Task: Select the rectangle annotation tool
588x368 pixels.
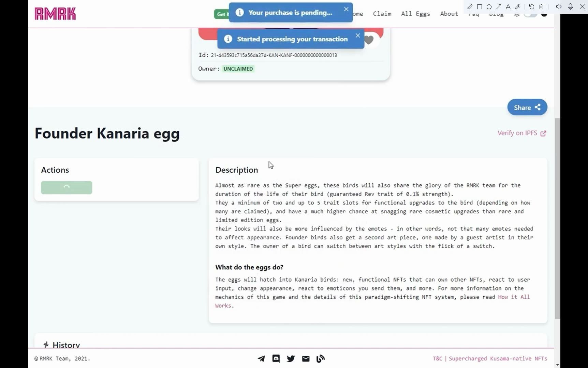Action: click(x=479, y=7)
